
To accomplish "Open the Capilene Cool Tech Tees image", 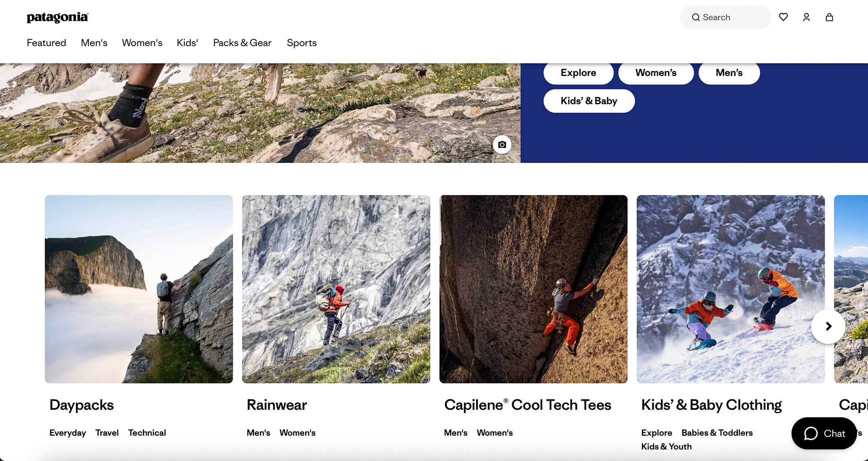I will [533, 289].
